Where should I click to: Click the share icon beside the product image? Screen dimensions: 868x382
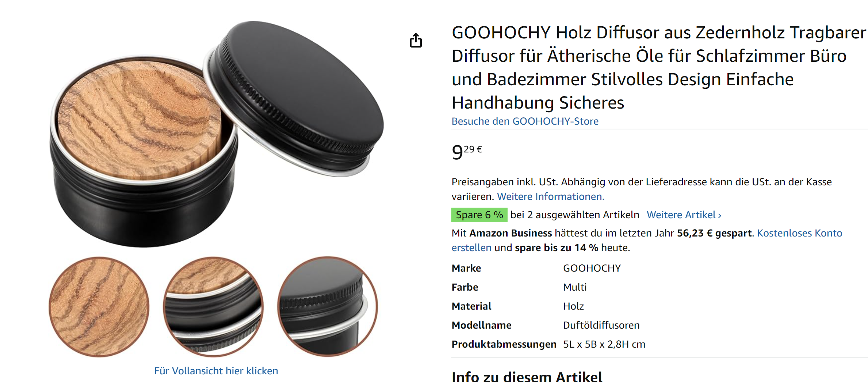tap(416, 40)
